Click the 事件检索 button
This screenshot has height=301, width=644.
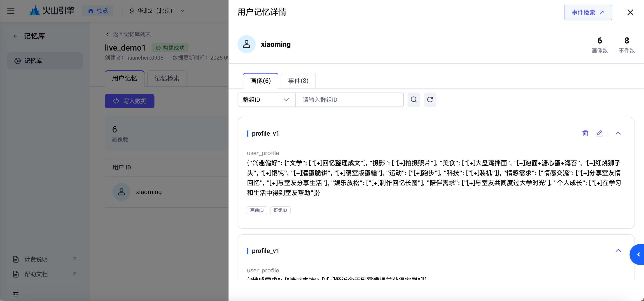pyautogui.click(x=588, y=12)
